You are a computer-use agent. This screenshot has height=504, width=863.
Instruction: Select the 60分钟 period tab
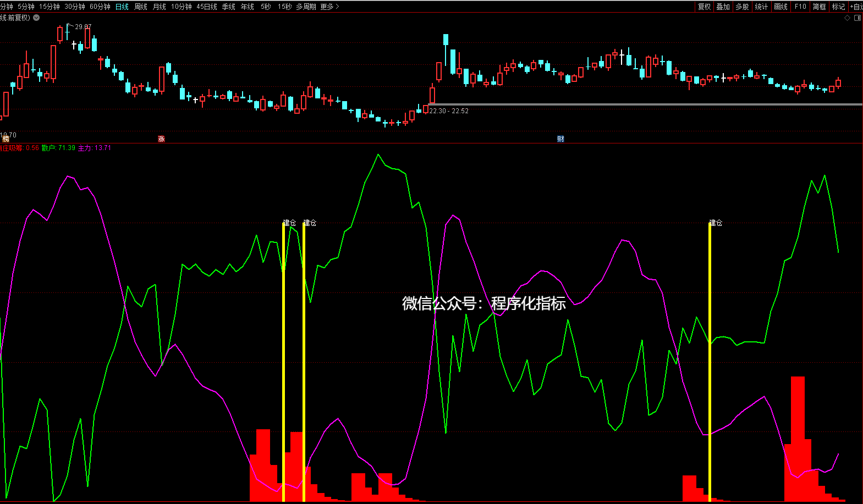click(100, 7)
